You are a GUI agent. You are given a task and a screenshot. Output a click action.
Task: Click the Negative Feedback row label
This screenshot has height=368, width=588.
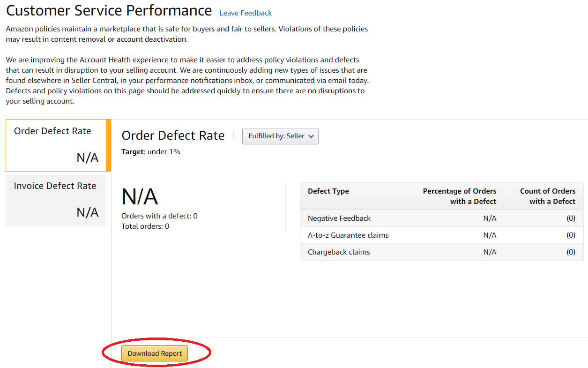point(339,218)
